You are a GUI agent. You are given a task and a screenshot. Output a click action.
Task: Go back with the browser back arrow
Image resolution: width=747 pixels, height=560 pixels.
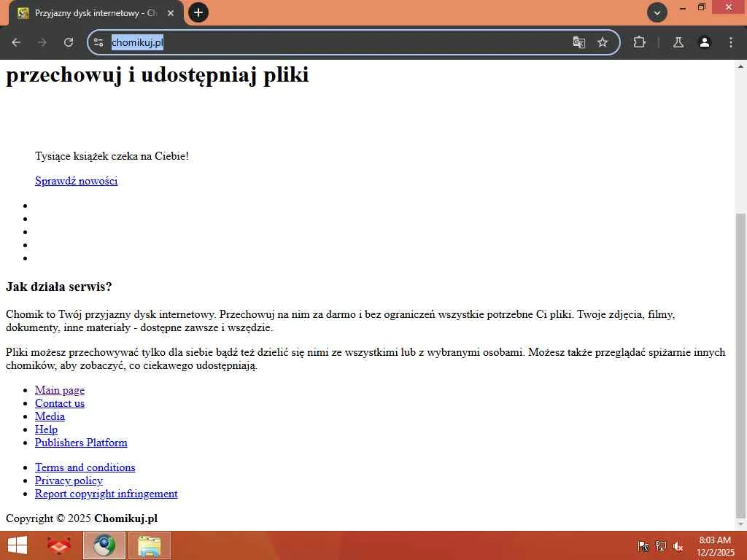(16, 42)
